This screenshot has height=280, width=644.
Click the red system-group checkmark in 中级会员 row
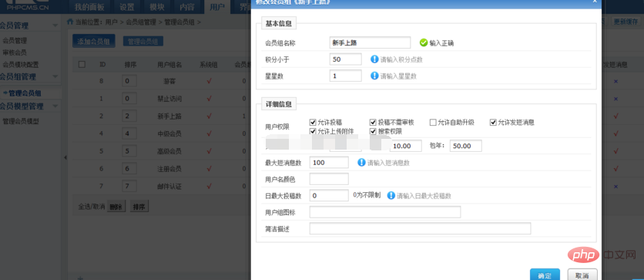point(209,133)
